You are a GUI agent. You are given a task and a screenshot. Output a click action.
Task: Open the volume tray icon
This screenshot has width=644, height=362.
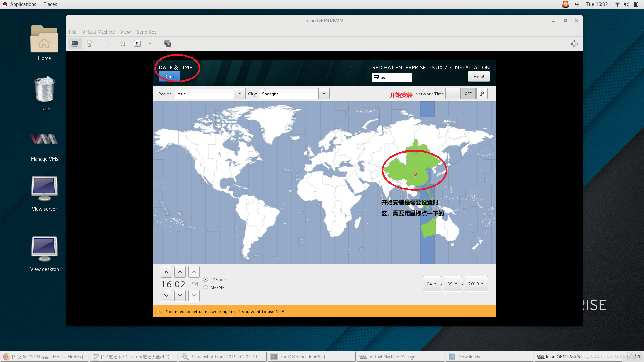[626, 4]
